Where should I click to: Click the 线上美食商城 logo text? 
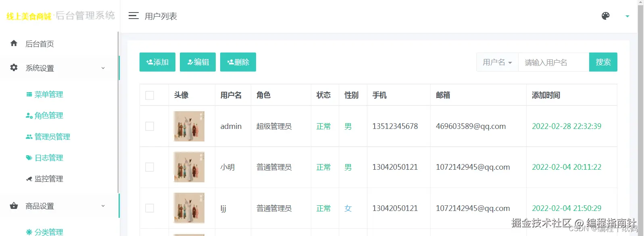coord(29,16)
